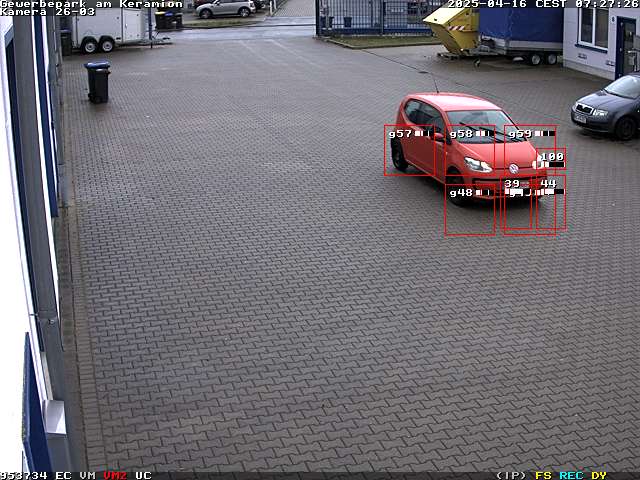Click the "UC" status bar indicator
Viewport: 640px width, 480px height.
point(143,476)
